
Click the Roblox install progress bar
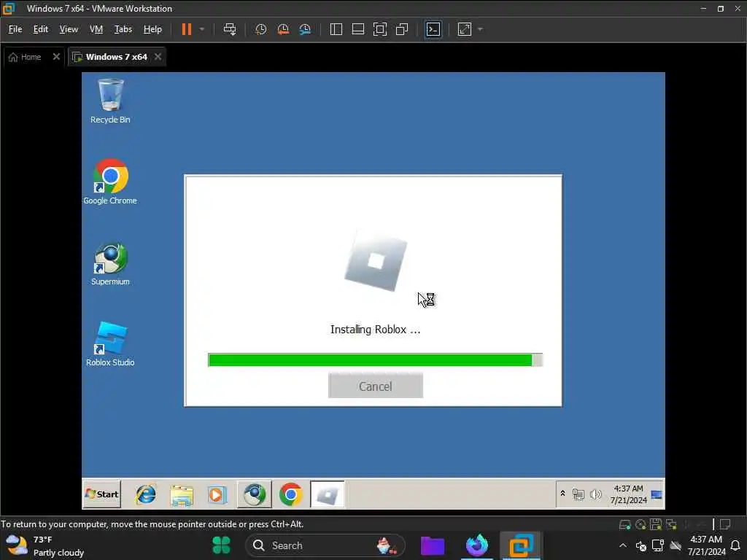coord(376,360)
